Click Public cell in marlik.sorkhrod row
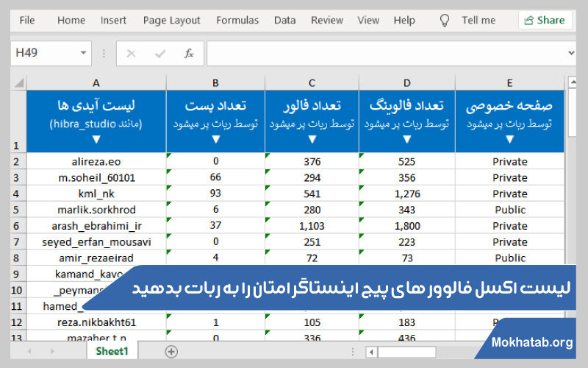 [x=509, y=210]
